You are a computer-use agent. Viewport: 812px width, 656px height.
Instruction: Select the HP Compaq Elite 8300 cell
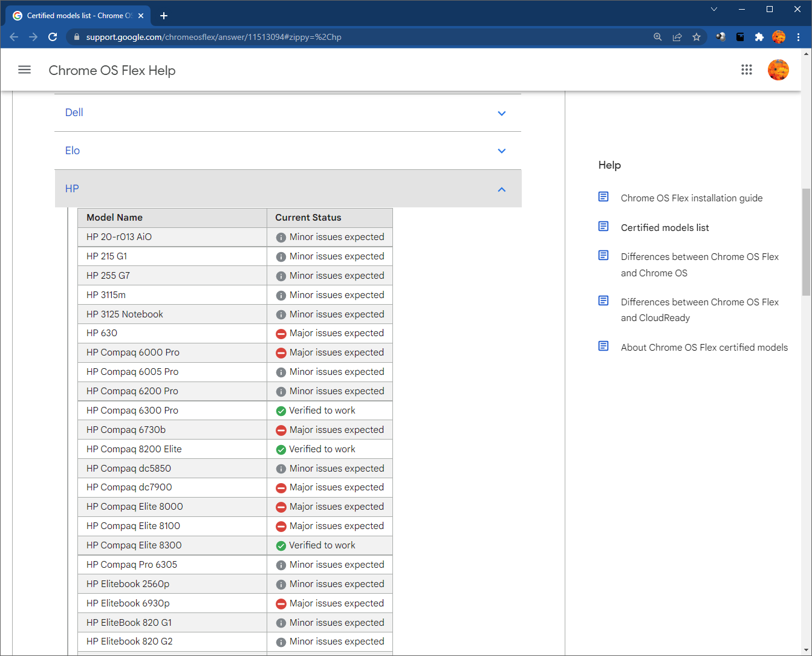coord(172,545)
